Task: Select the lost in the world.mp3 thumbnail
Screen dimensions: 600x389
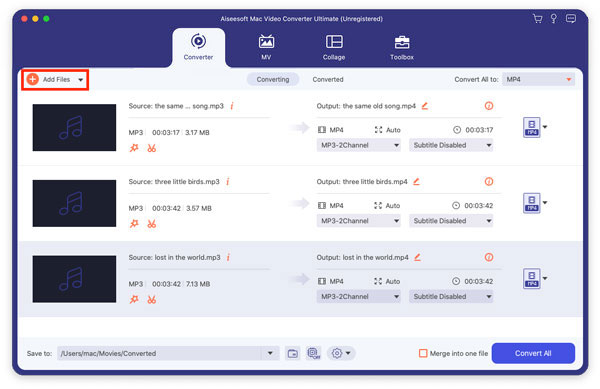Action: (74, 279)
